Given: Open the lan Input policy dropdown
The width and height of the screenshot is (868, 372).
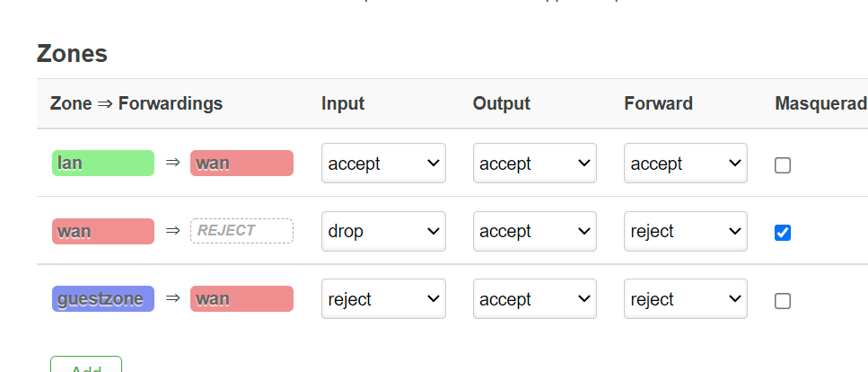Looking at the screenshot, I should coord(383,164).
